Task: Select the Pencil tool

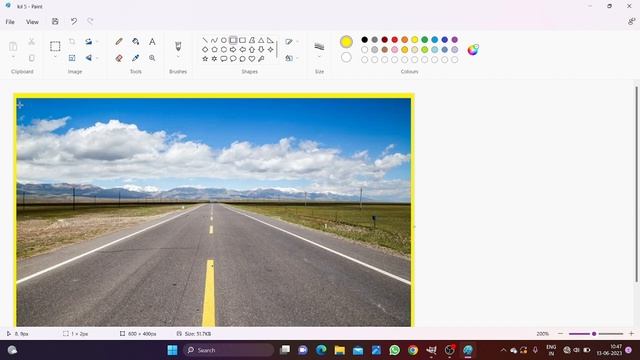Action: pyautogui.click(x=119, y=42)
